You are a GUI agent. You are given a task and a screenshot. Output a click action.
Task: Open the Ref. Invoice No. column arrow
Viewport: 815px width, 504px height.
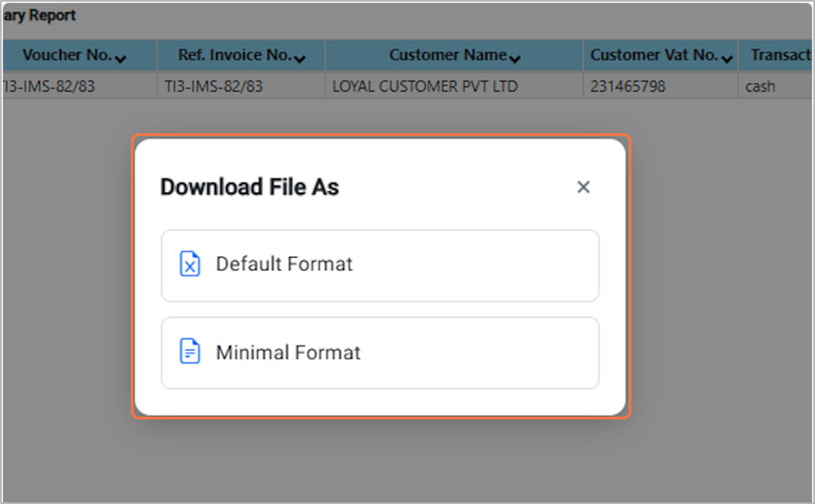click(300, 58)
